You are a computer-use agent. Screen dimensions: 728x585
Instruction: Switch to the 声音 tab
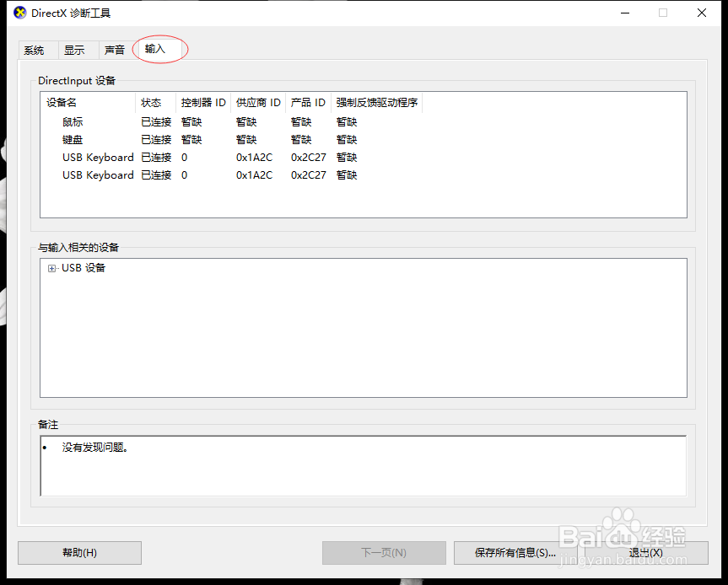coord(115,50)
